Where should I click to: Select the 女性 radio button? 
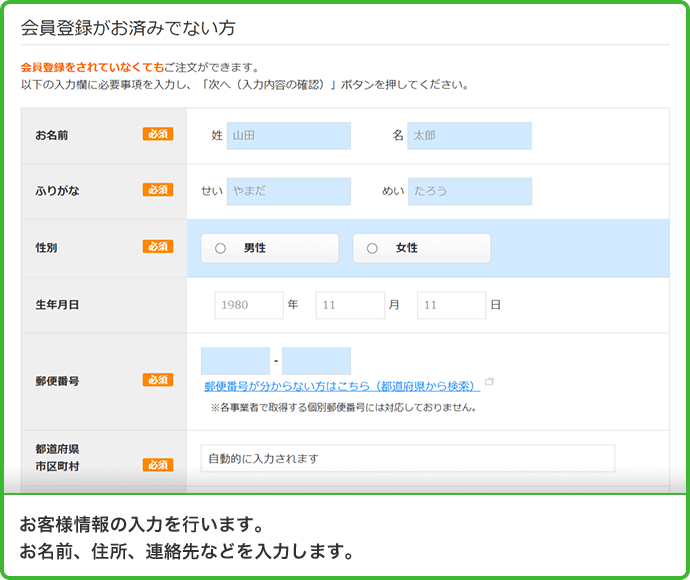pyautogui.click(x=372, y=248)
